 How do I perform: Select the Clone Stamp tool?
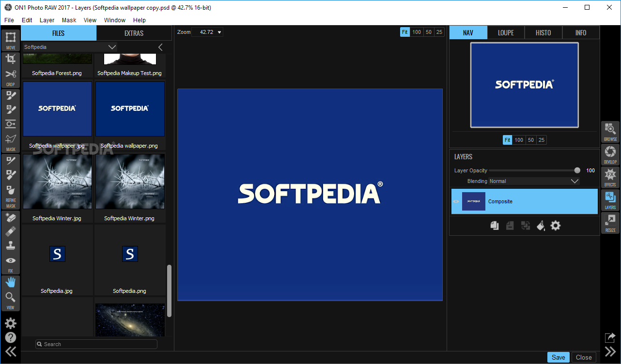point(11,245)
